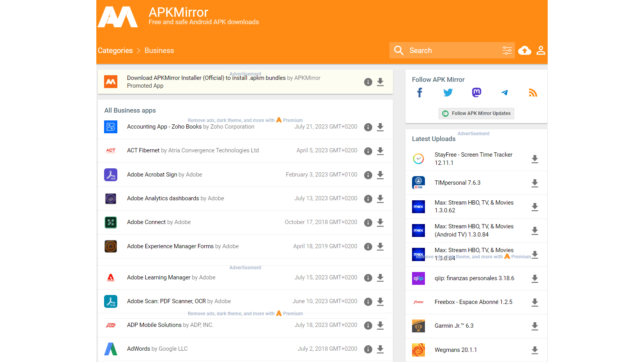The image size is (644, 362).
Task: Download ACT Fibernet
Action: [x=380, y=151]
